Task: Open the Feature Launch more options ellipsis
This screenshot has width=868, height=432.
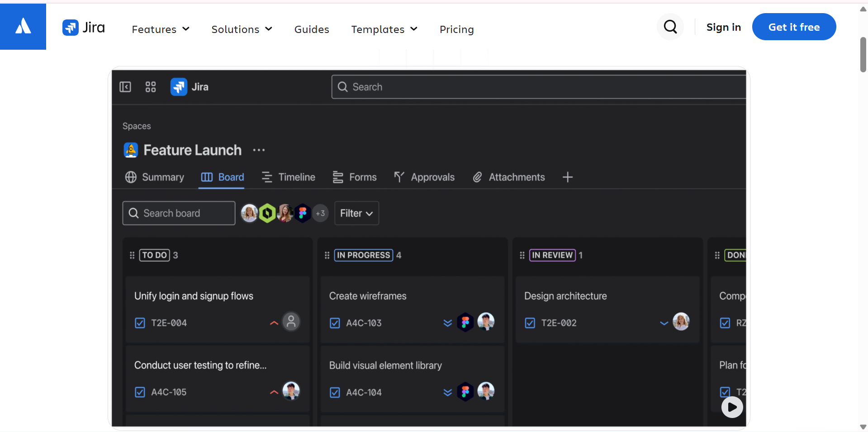Action: click(259, 150)
